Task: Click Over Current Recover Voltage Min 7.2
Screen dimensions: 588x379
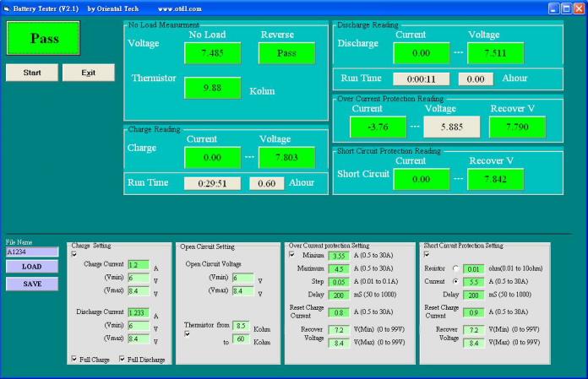Action: [x=339, y=330]
